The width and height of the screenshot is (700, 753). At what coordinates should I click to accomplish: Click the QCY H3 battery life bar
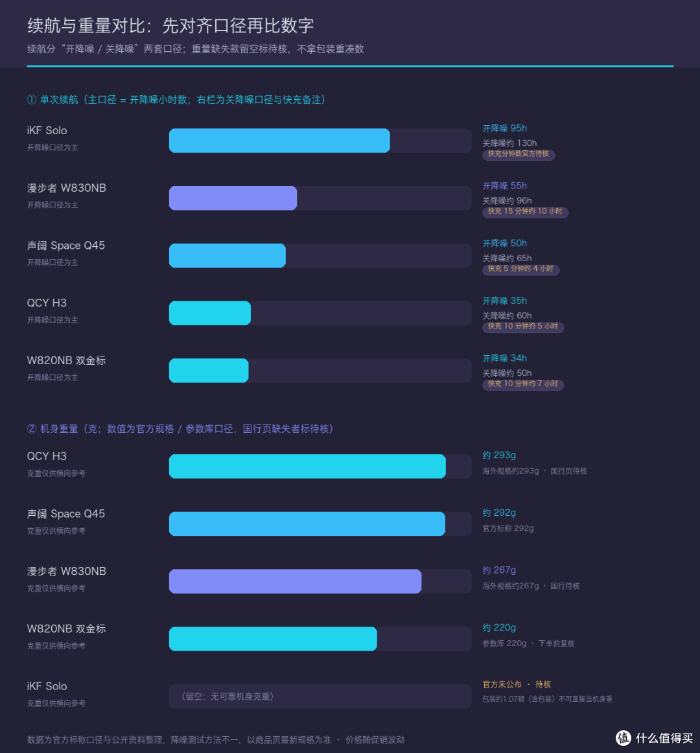pos(320,313)
